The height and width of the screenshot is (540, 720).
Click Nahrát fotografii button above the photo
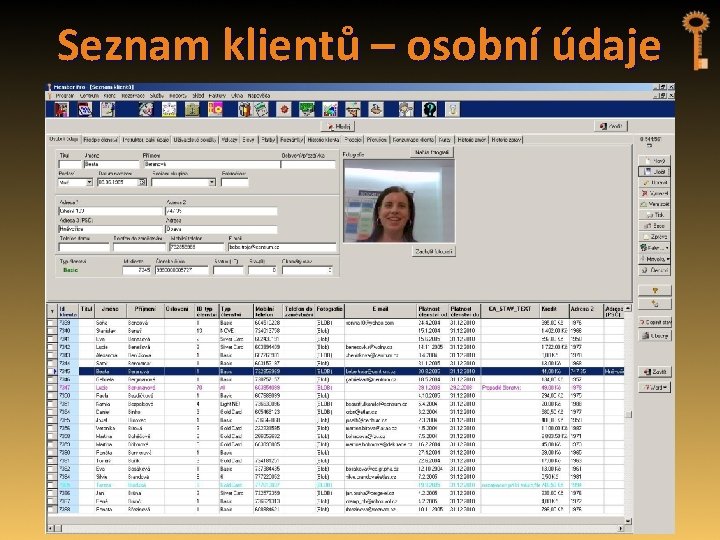(431, 152)
